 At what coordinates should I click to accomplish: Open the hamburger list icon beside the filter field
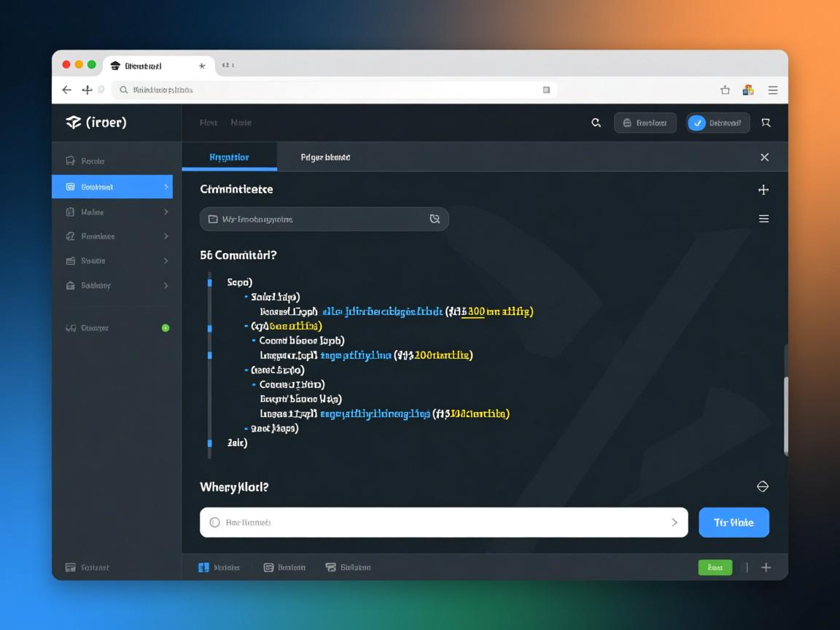point(763,219)
